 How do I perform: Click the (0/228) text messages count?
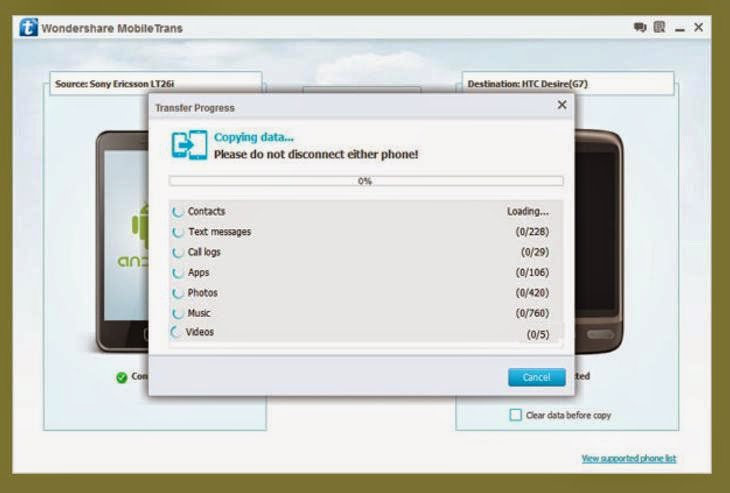532,231
